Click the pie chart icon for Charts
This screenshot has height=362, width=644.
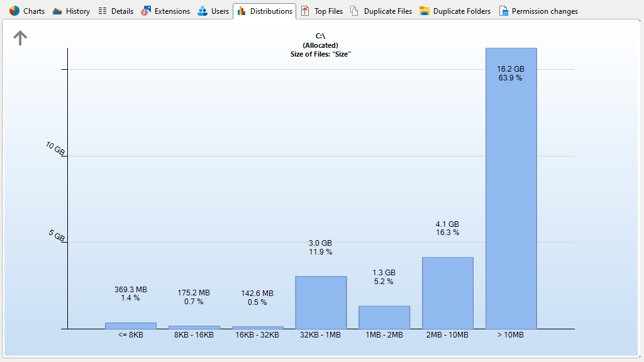coord(14,11)
